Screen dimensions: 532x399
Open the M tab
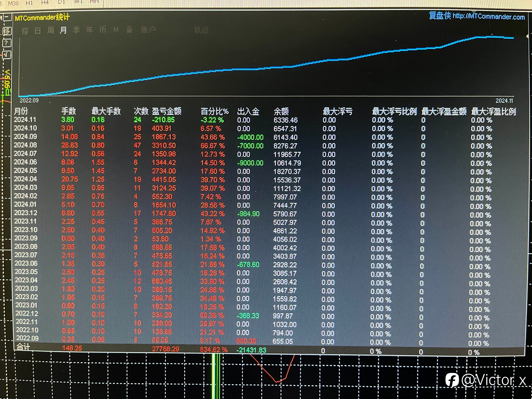point(116,30)
